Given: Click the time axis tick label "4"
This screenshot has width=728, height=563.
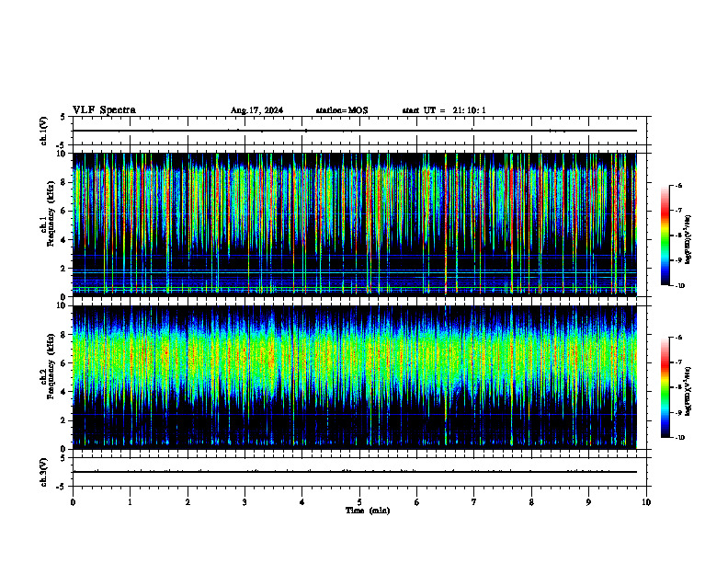Looking at the screenshot, I should pyautogui.click(x=302, y=502).
